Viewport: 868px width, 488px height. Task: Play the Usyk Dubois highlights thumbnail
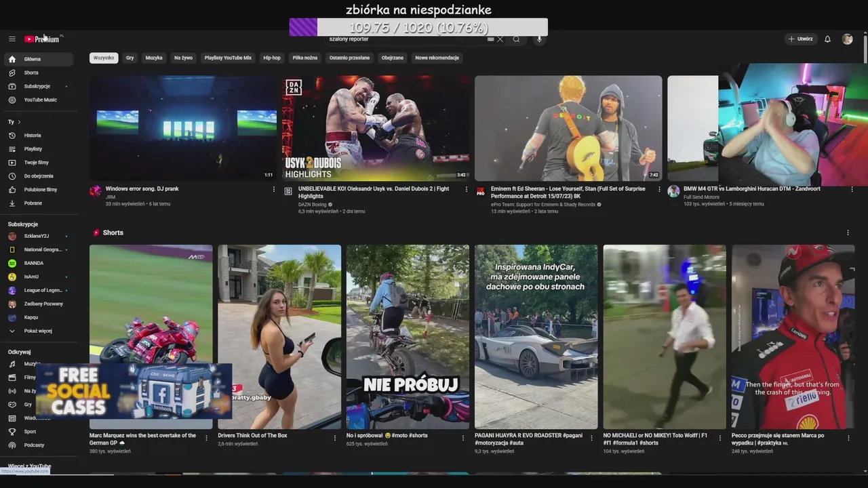[x=376, y=128]
